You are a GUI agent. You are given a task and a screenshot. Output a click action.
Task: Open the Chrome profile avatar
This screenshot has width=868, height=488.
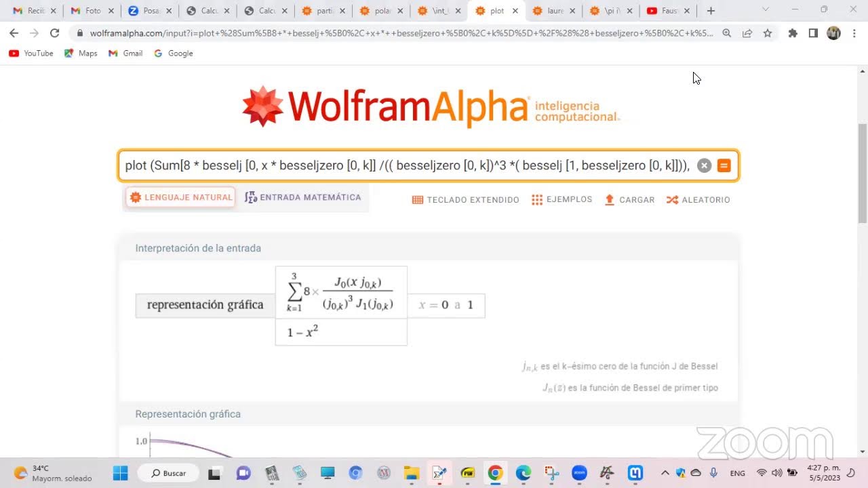tap(834, 33)
